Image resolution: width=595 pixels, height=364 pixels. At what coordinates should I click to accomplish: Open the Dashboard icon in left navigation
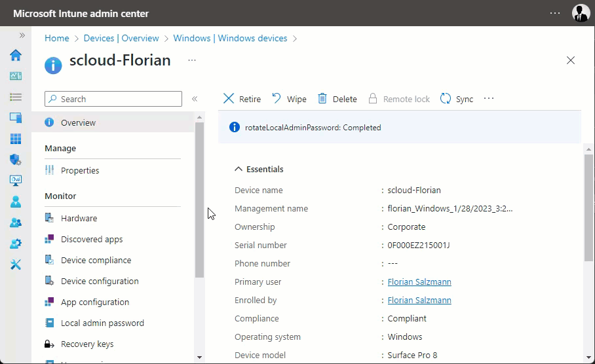pyautogui.click(x=16, y=76)
